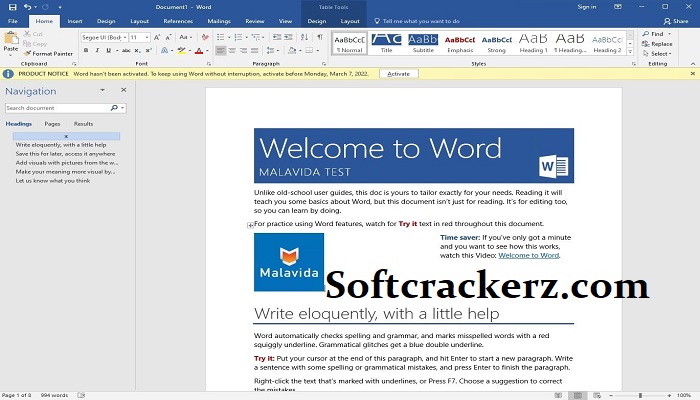Set Align Right paragraph alignment
700x400 pixels.
[243, 50]
